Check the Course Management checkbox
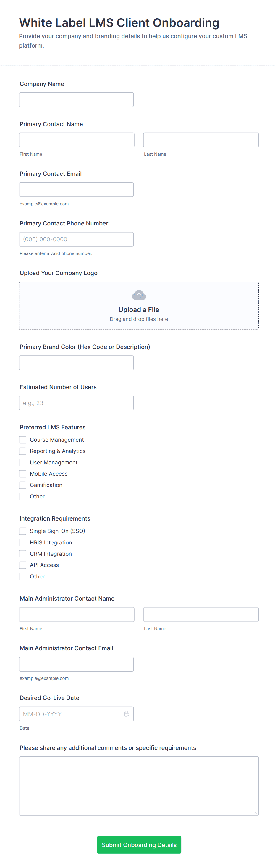The image size is (275, 868). 22,440
